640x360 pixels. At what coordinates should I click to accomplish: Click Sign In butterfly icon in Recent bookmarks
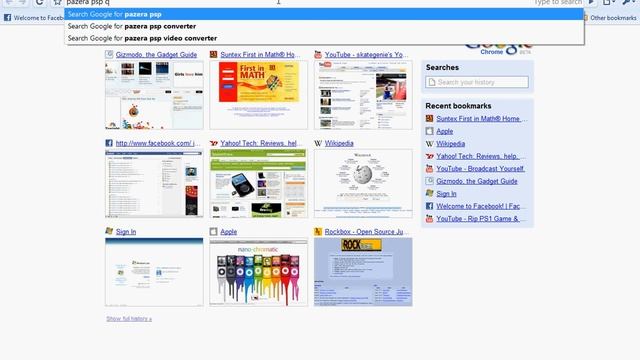point(429,193)
